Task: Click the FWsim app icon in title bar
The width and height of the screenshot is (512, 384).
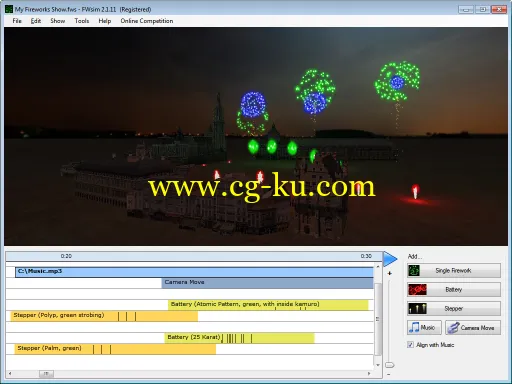Action: [x=9, y=9]
